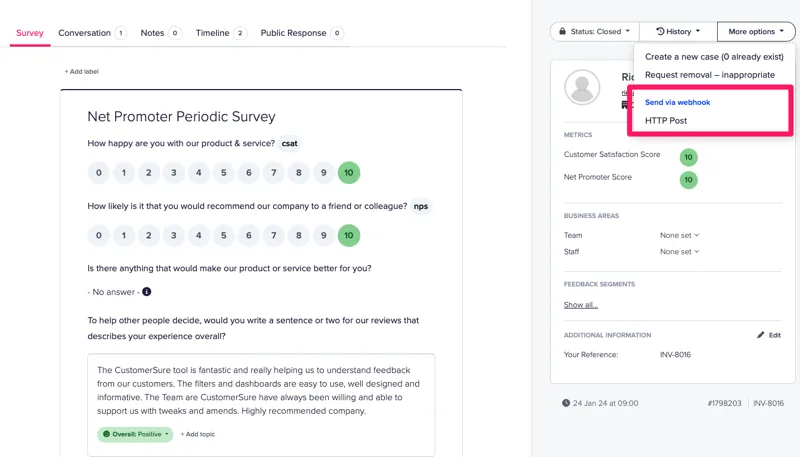This screenshot has height=457, width=800.
Task: Click the green Net Promoter Score badge
Action: pos(688,180)
